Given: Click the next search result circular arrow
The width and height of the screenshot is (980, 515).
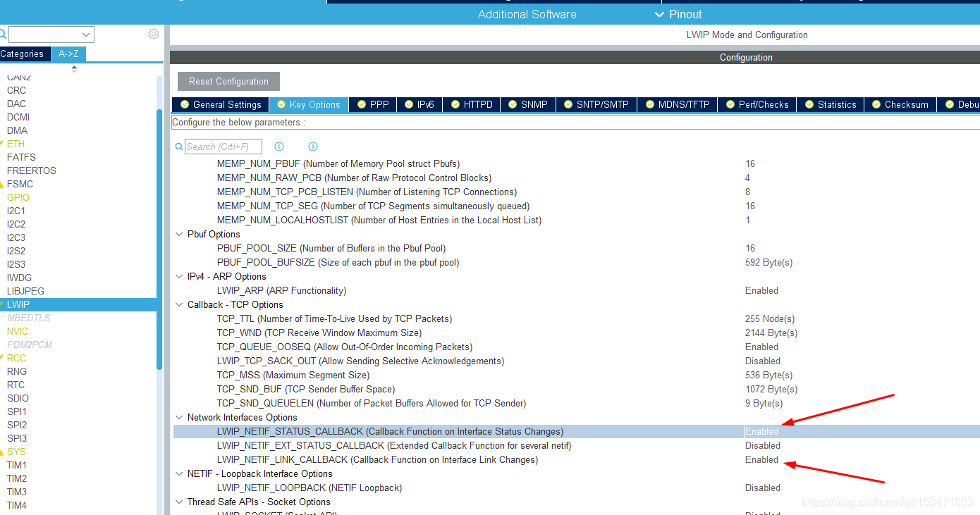Looking at the screenshot, I should click(312, 147).
